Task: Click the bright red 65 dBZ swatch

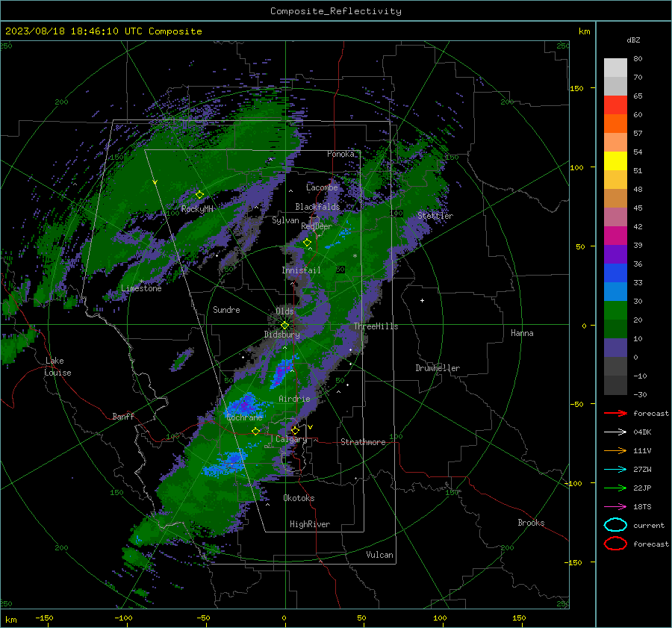Action: coord(615,105)
